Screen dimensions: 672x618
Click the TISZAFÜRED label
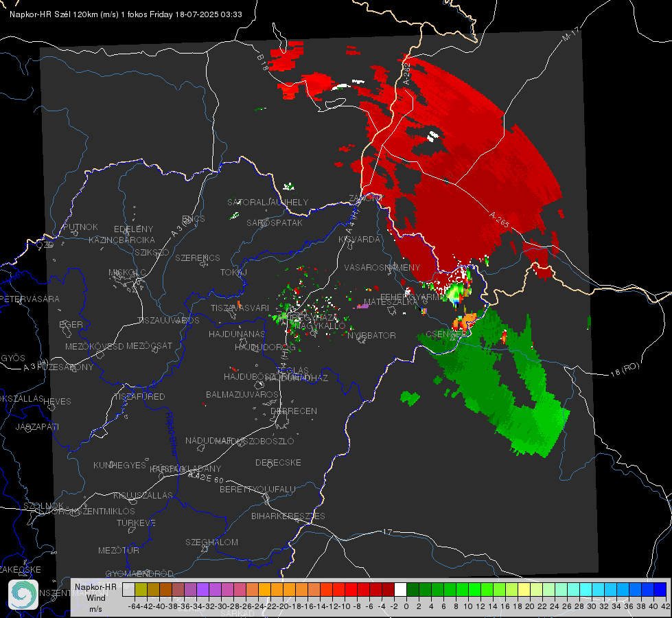pyautogui.click(x=139, y=397)
